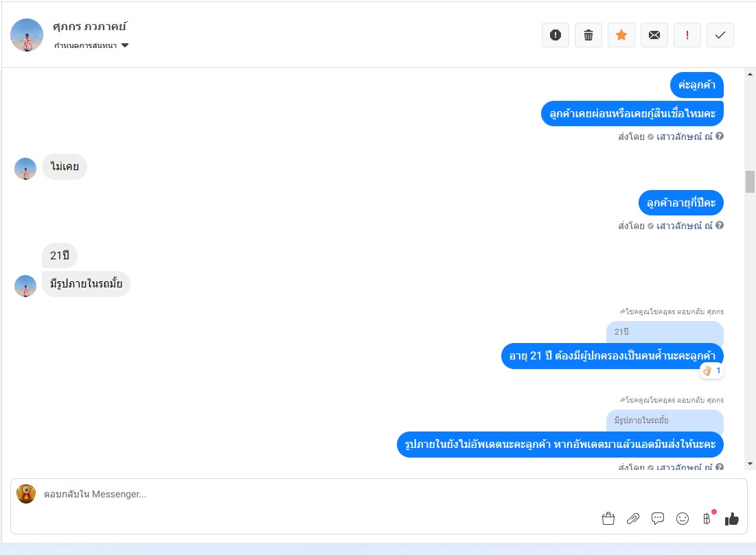This screenshot has width=756, height=555.
Task: Mark as unread with envelope icon
Action: coord(654,35)
